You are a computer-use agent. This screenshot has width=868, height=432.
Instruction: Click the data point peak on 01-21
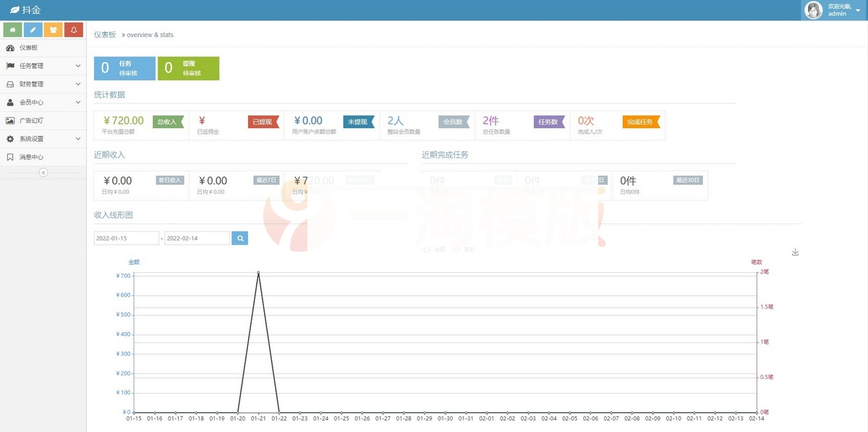[258, 273]
